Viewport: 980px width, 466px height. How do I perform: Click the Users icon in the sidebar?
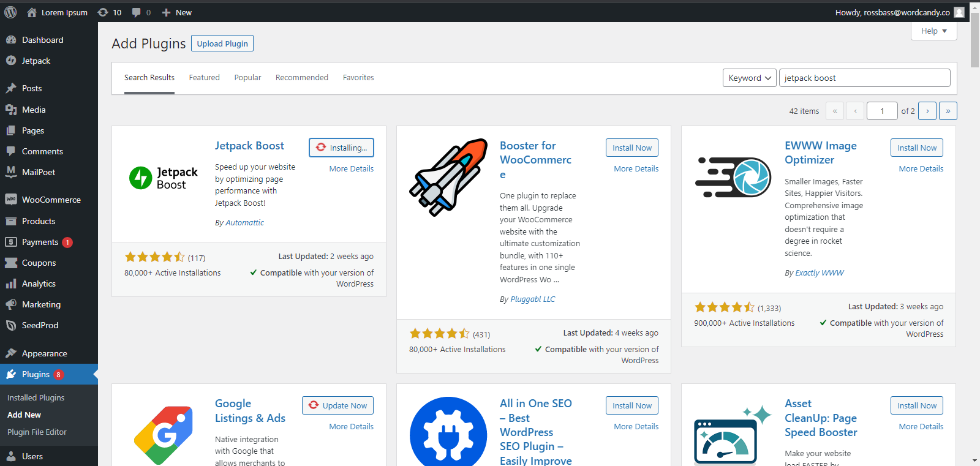(11, 456)
